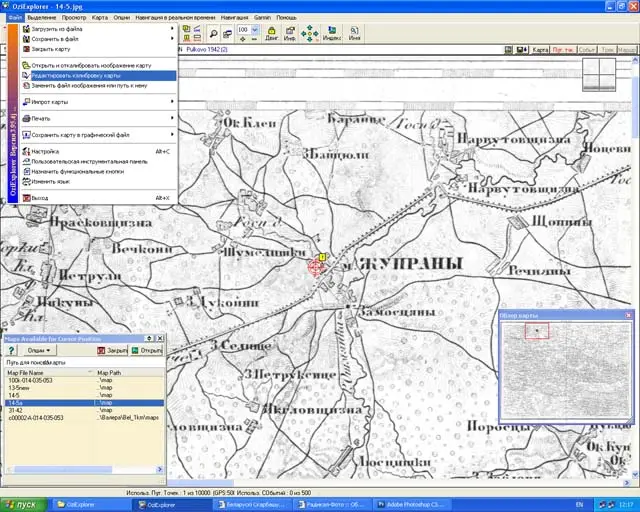
Task: Choose Настройка menu item
Action: pos(98,151)
